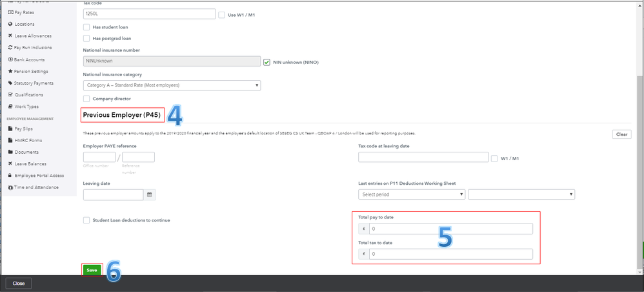
Task: Open National insurance category dropdown
Action: pos(172,85)
